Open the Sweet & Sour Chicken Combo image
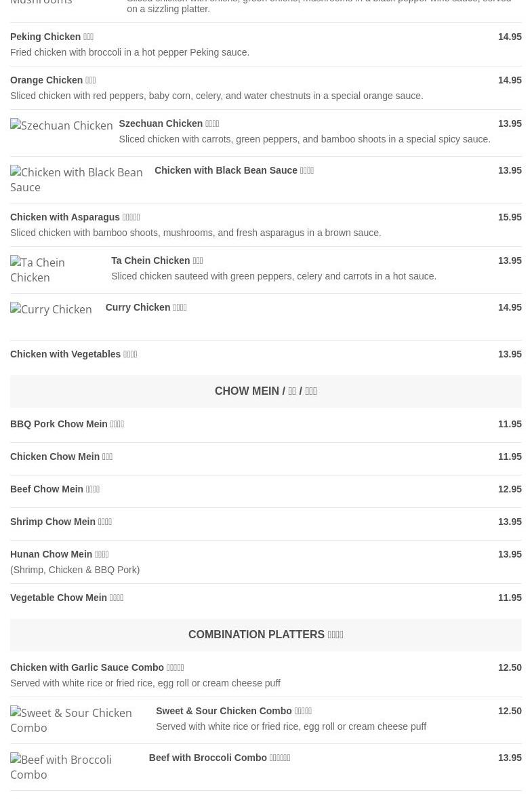532x799 pixels. tap(76, 720)
